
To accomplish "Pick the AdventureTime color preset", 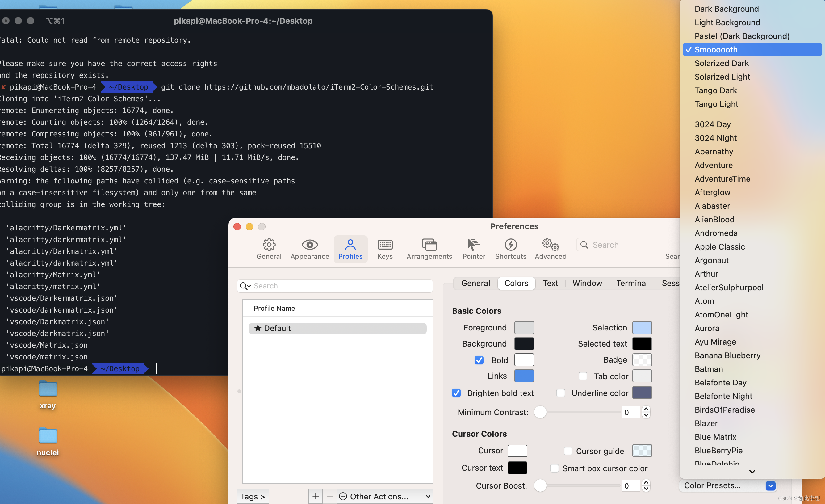I will click(x=752, y=178).
